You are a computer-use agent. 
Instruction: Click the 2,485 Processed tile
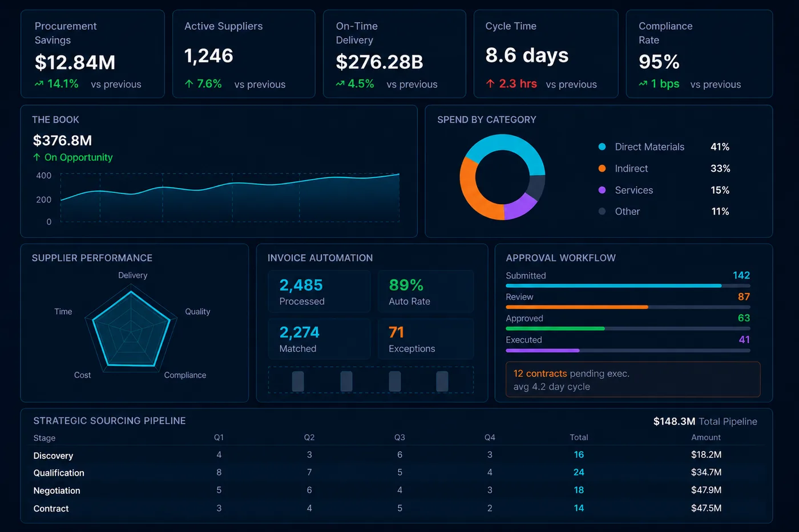tap(319, 291)
